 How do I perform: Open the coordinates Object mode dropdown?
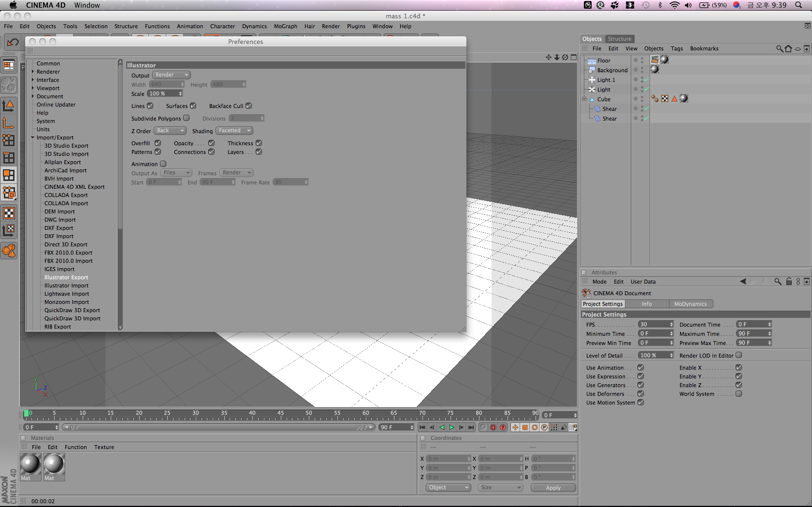(449, 488)
